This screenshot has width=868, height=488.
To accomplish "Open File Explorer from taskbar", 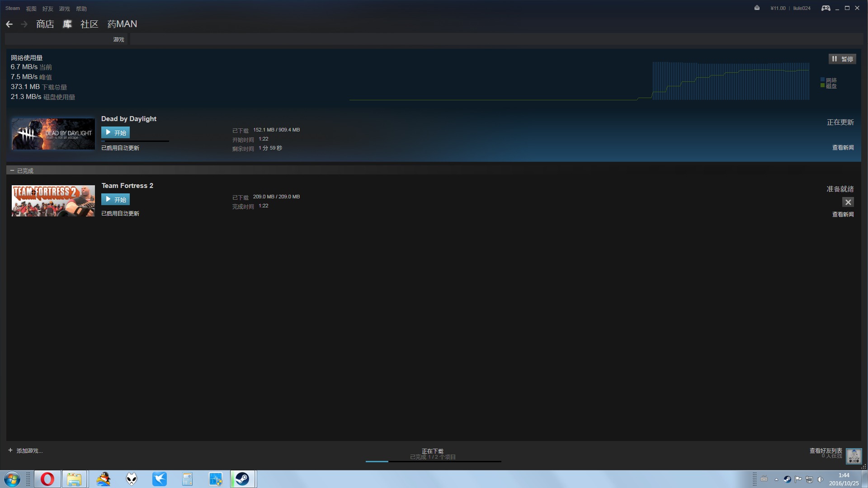I will 74,479.
